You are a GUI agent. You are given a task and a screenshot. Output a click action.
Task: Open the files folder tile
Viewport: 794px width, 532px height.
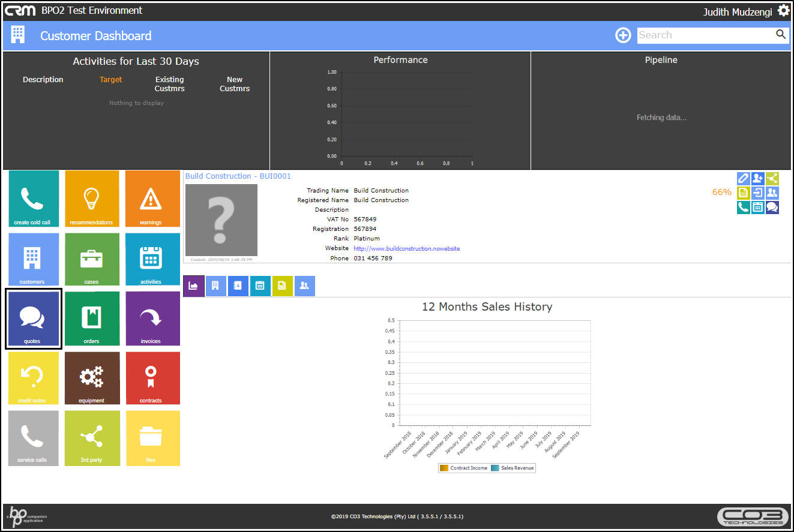pyautogui.click(x=152, y=438)
